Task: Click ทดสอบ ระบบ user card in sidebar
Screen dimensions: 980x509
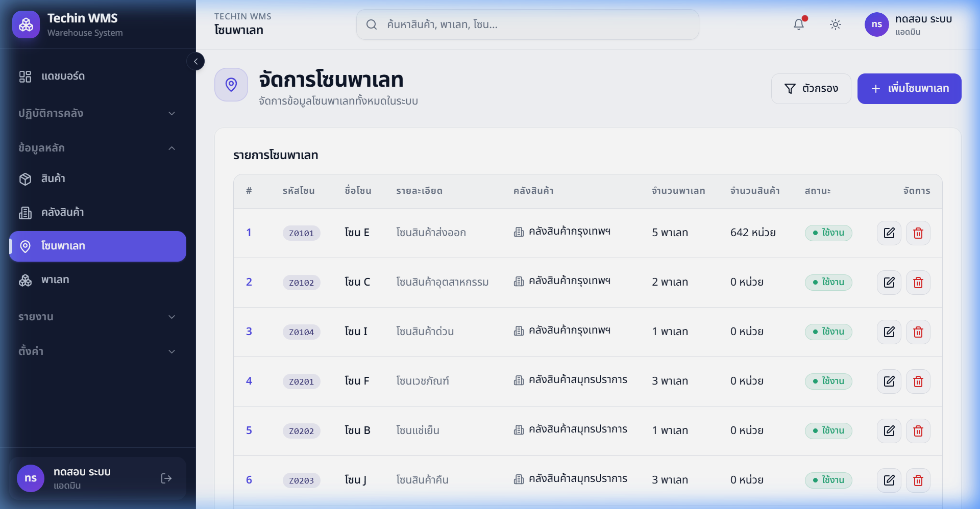Action: tap(97, 478)
